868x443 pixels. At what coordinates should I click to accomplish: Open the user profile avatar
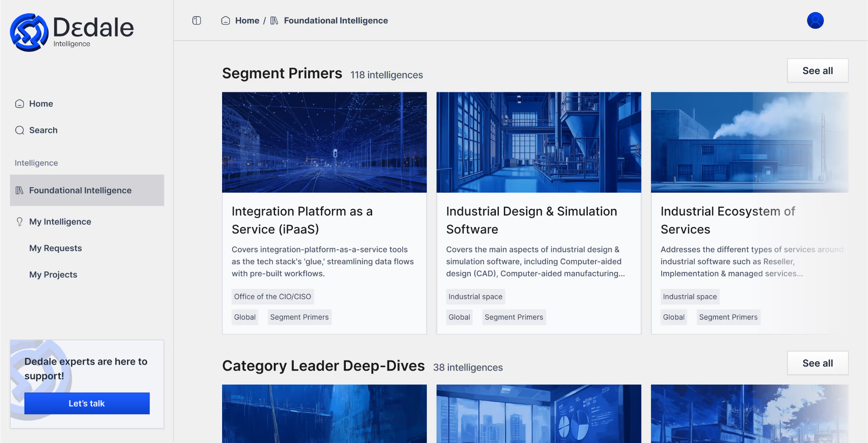(x=815, y=21)
